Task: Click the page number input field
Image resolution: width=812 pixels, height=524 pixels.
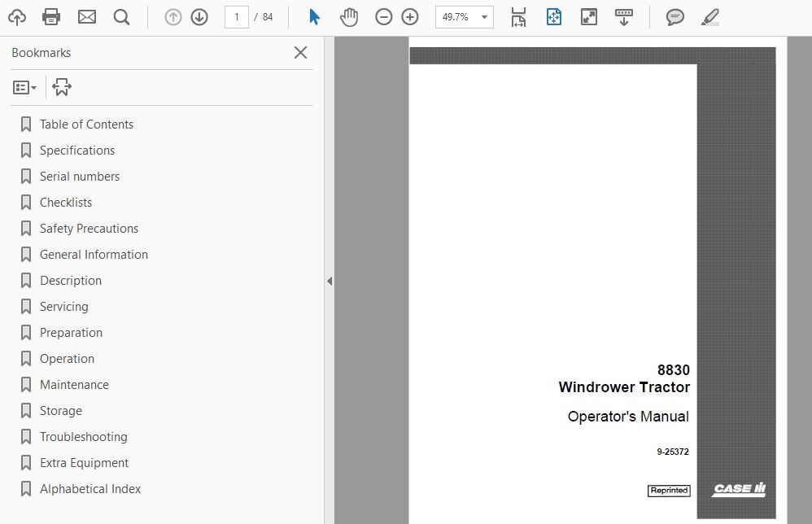Action: coord(237,17)
